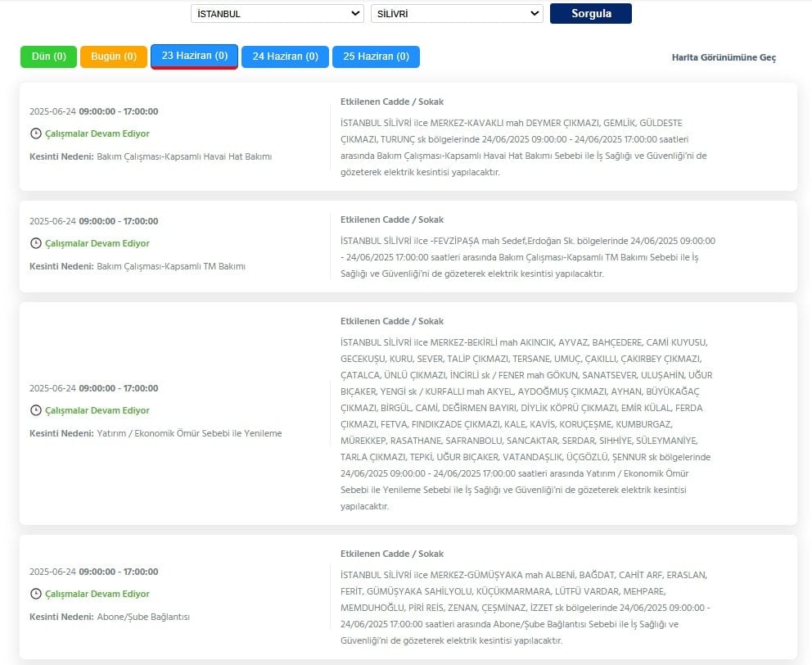Viewport: 812px width, 665px height.
Task: Select the Dün (0) tab
Action: 48,57
